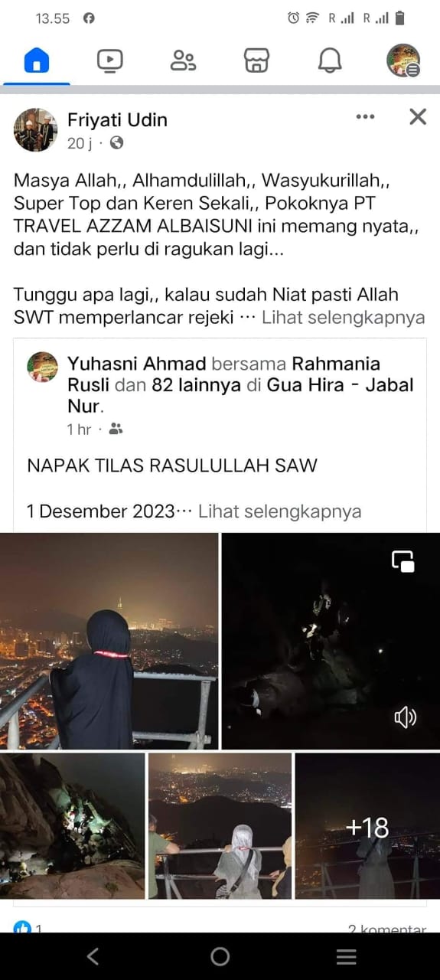The width and height of the screenshot is (440, 980).
Task: Open the Marketplace icon
Action: tap(256, 60)
